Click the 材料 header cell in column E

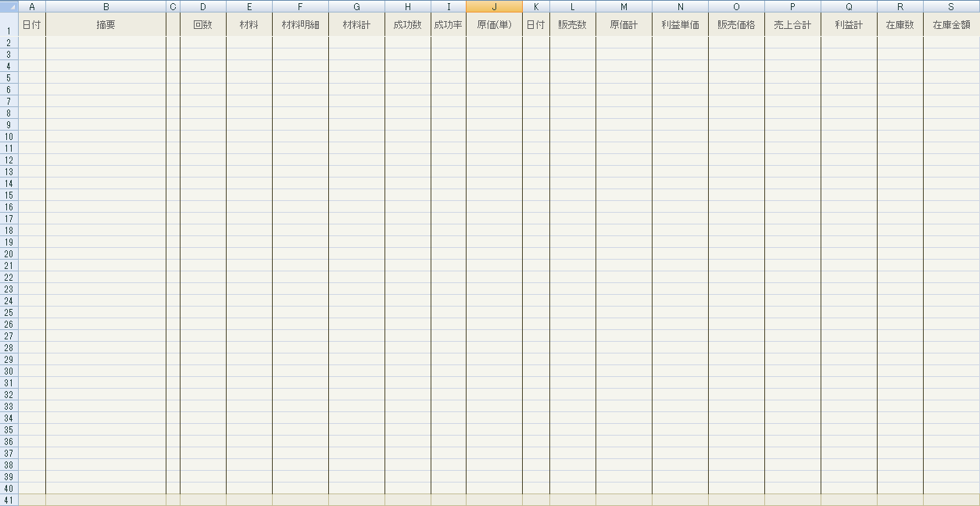coord(249,24)
